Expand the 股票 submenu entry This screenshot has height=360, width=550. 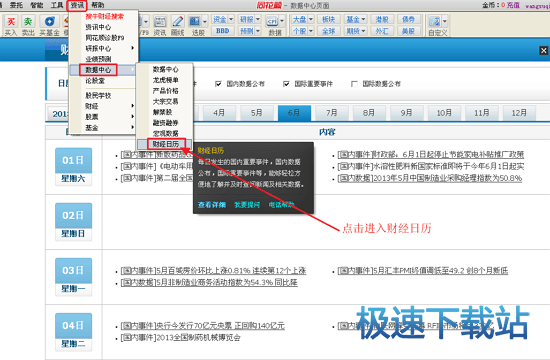tap(103, 117)
